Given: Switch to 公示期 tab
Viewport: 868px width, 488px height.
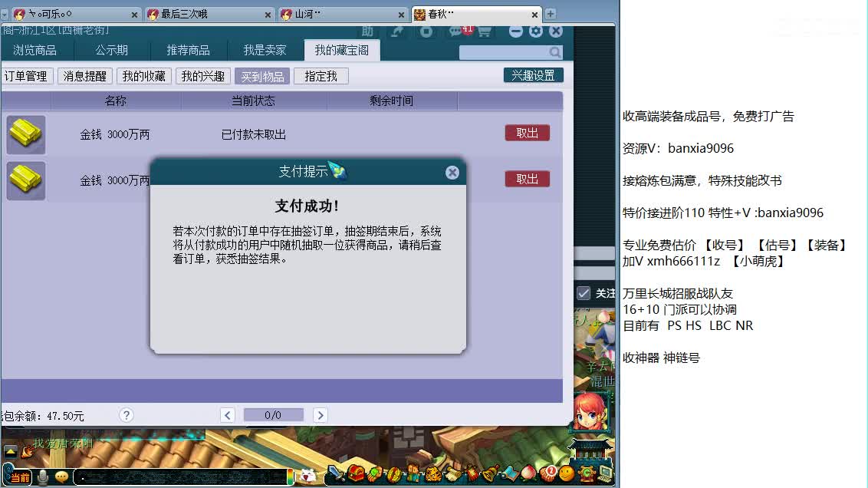Looking at the screenshot, I should 112,51.
